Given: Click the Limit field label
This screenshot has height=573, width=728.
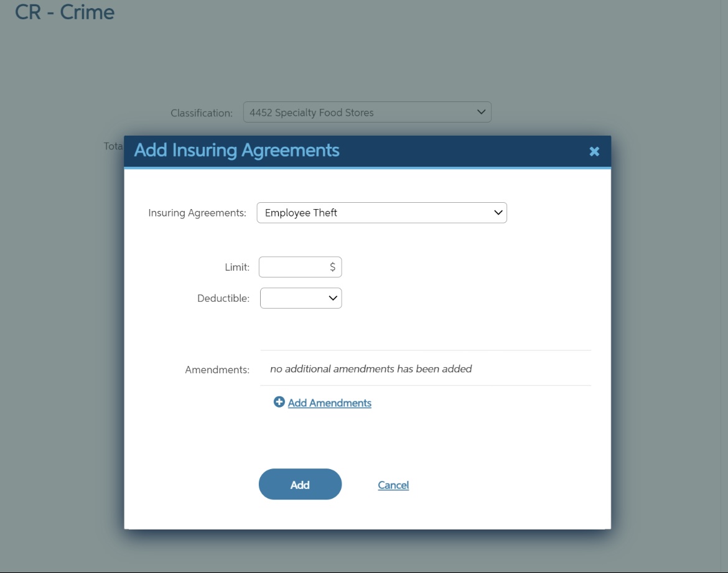Looking at the screenshot, I should [236, 267].
